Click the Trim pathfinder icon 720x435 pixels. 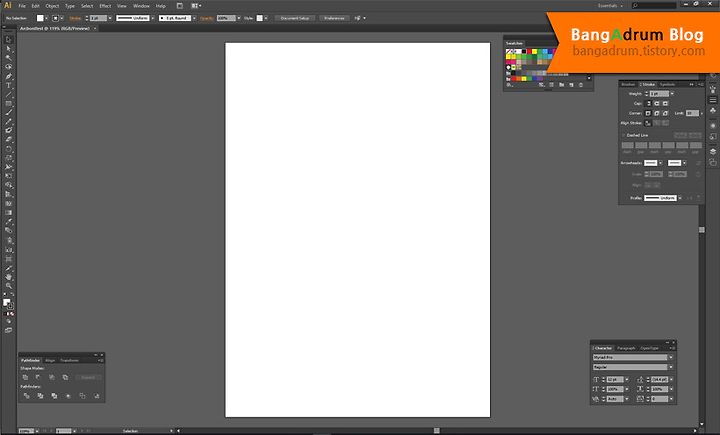coord(40,395)
